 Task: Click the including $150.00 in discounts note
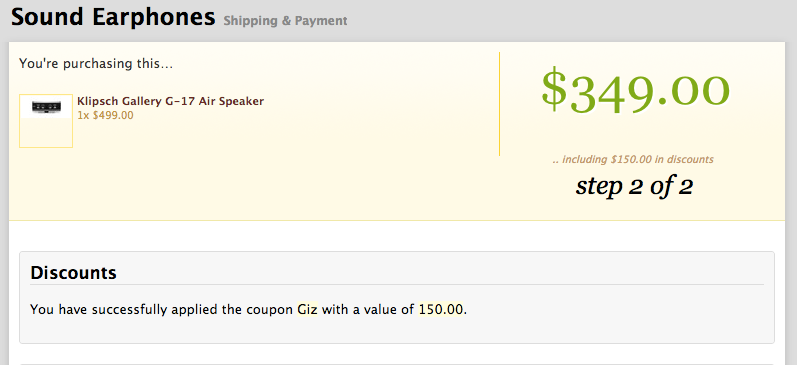(x=633, y=160)
